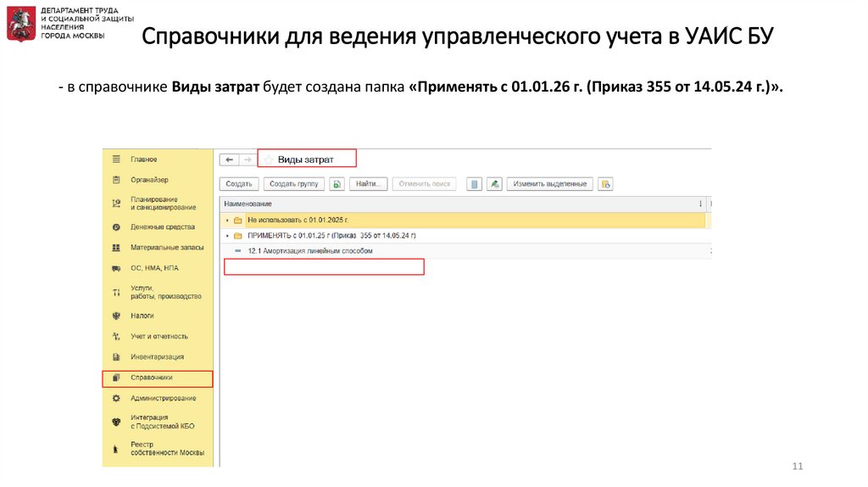Open the Найти... search button
The height and width of the screenshot is (487, 868).
368,184
